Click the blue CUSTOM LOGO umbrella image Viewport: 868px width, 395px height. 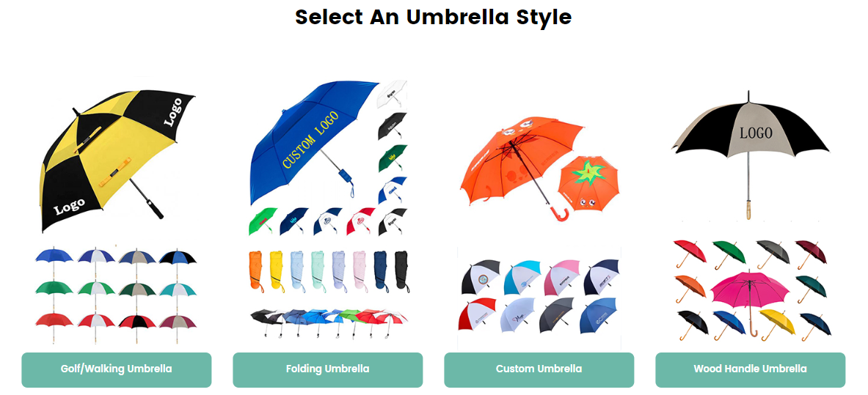(313, 141)
